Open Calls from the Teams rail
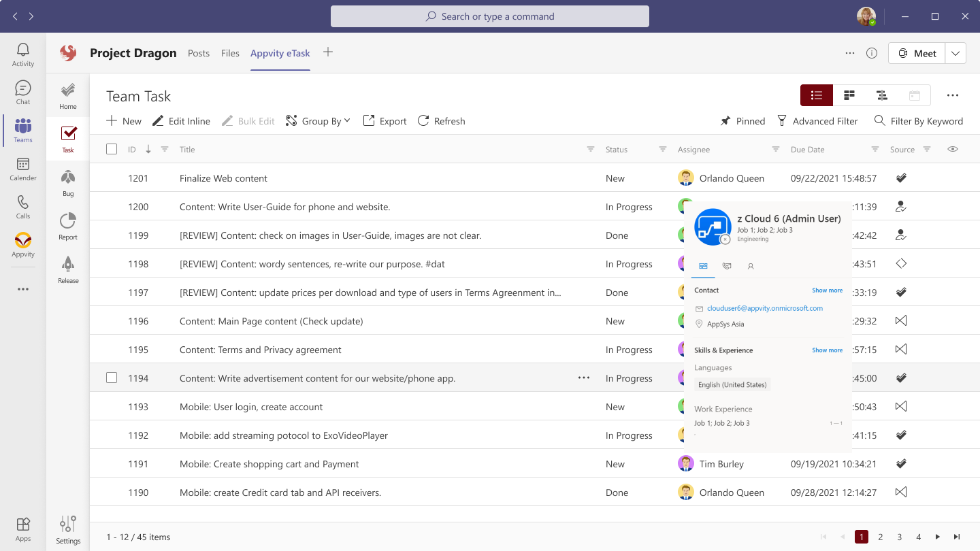Viewport: 980px width, 551px height. [22, 207]
